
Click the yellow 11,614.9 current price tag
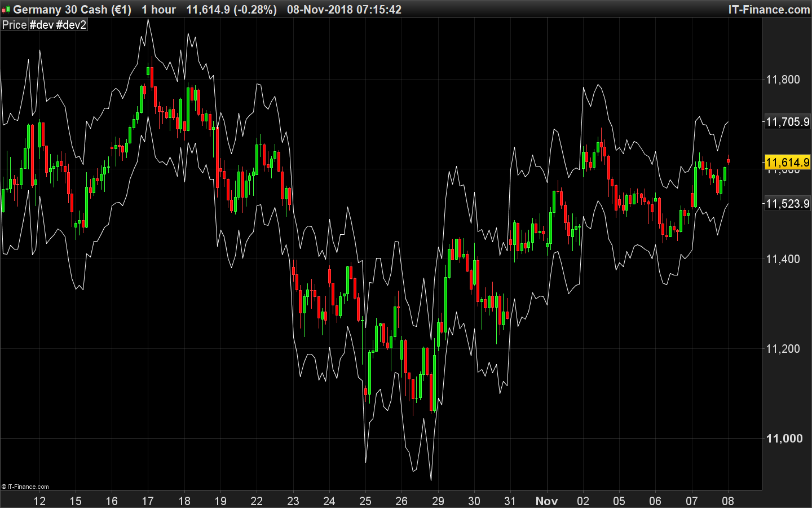click(x=787, y=163)
